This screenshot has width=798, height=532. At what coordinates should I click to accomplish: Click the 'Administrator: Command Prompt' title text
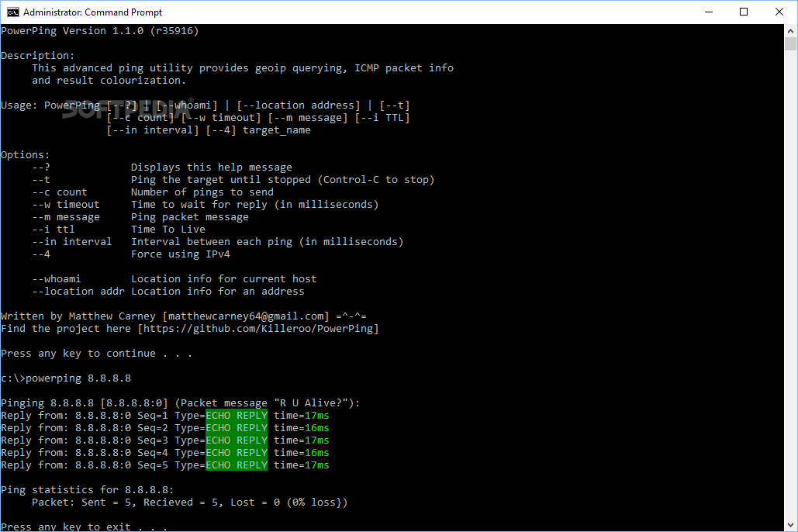[92, 12]
